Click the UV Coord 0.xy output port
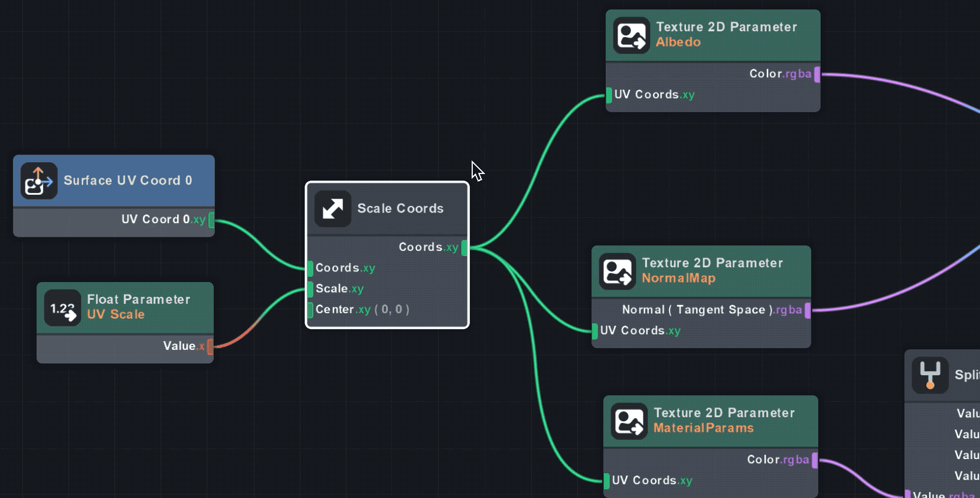980x498 pixels. coord(211,220)
